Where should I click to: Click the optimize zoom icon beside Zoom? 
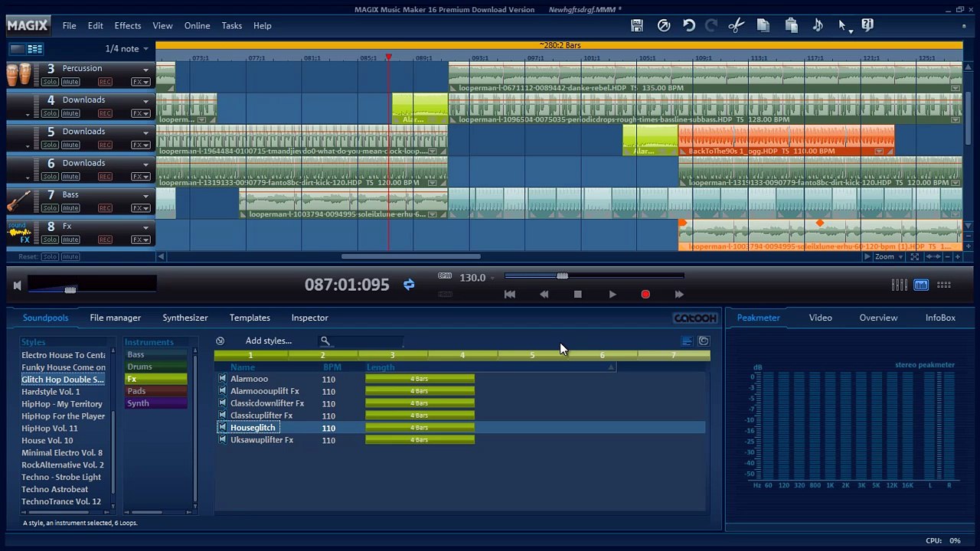coord(914,257)
